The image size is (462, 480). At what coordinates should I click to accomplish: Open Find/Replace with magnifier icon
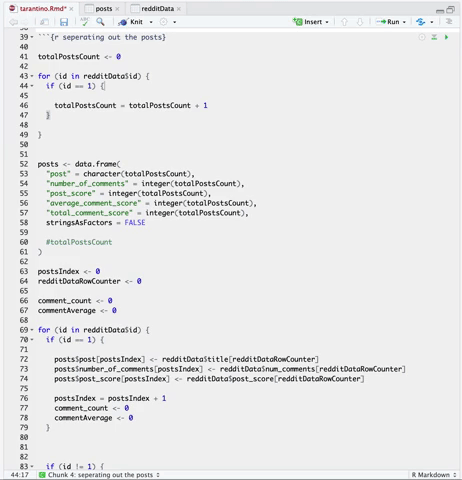click(100, 22)
